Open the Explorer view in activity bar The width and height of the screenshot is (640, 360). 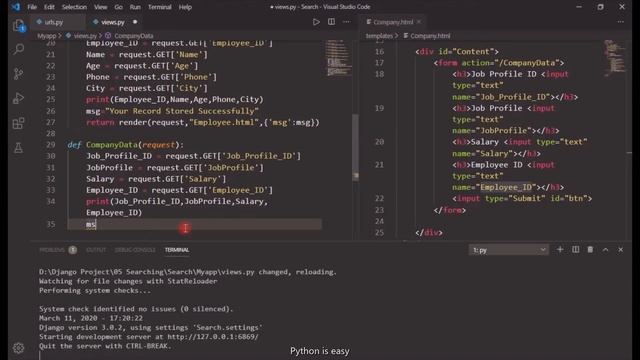[18, 25]
